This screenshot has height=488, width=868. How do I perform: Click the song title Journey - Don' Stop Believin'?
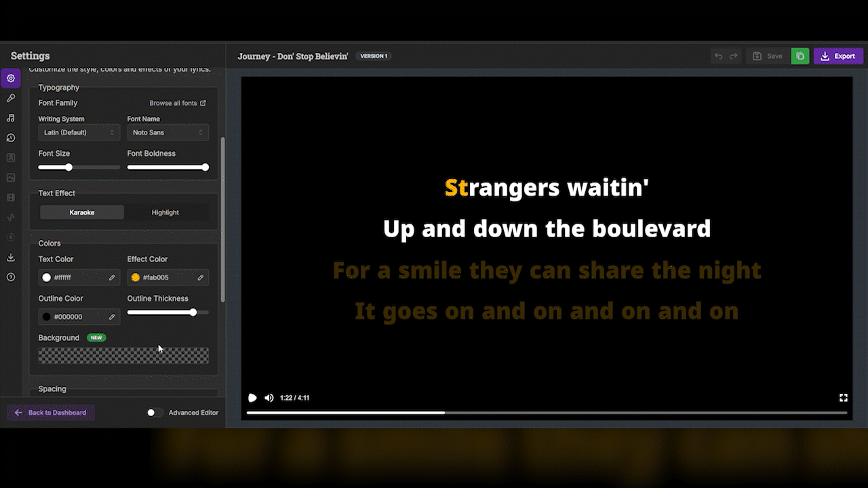pos(293,56)
